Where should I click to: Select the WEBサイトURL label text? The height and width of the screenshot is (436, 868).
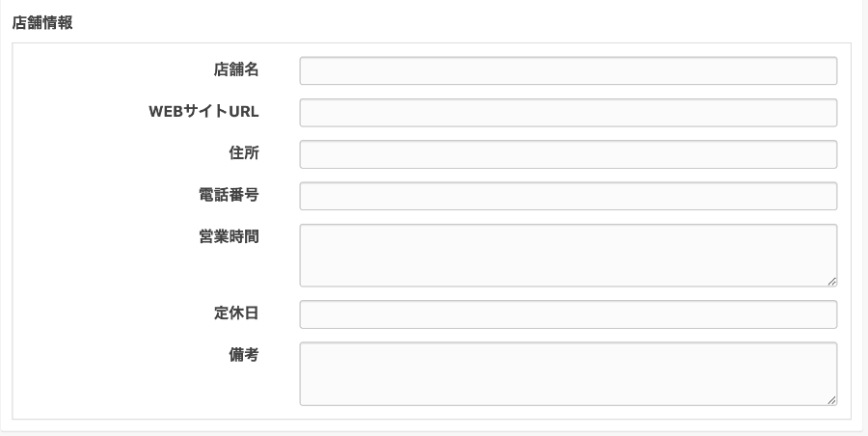pos(203,111)
